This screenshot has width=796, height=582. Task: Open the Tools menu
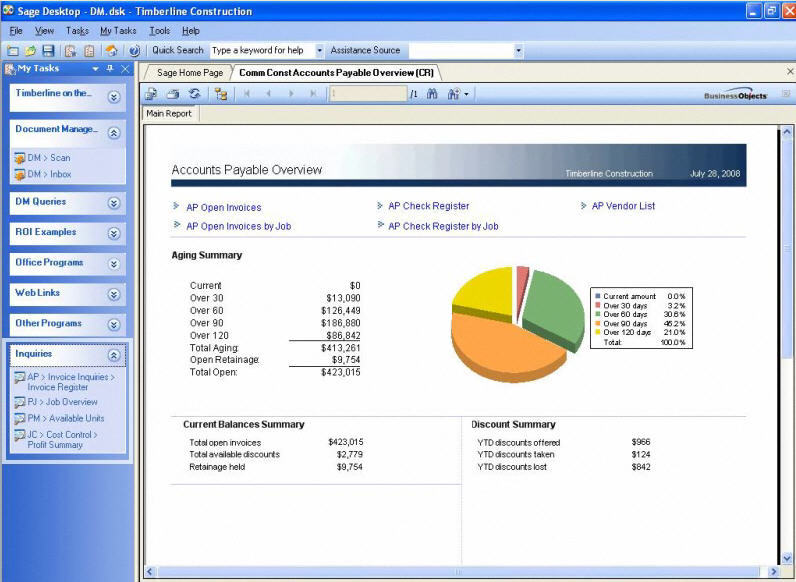(159, 31)
